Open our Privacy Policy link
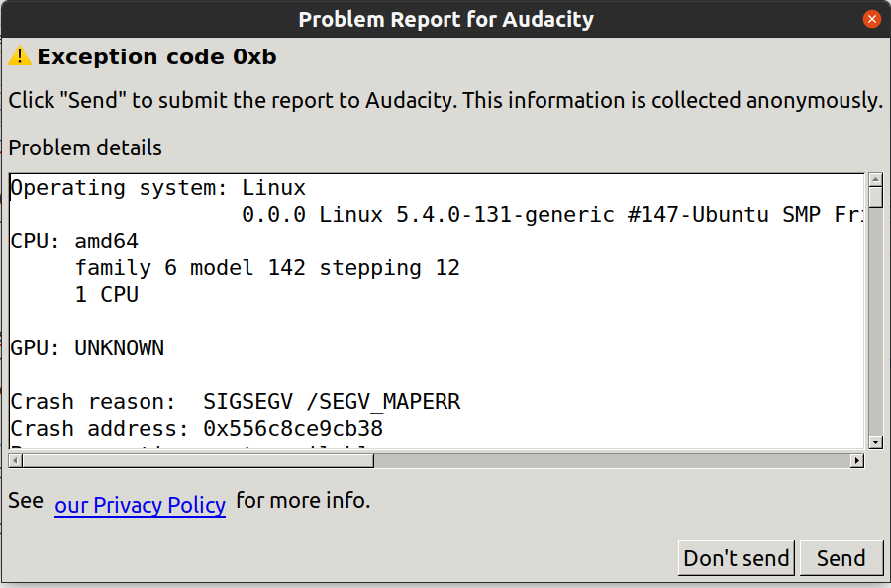Viewport: 891px width, 588px height. (141, 505)
